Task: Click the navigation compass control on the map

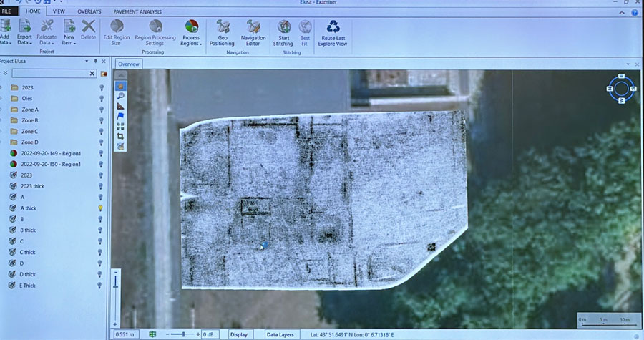Action: point(620,89)
